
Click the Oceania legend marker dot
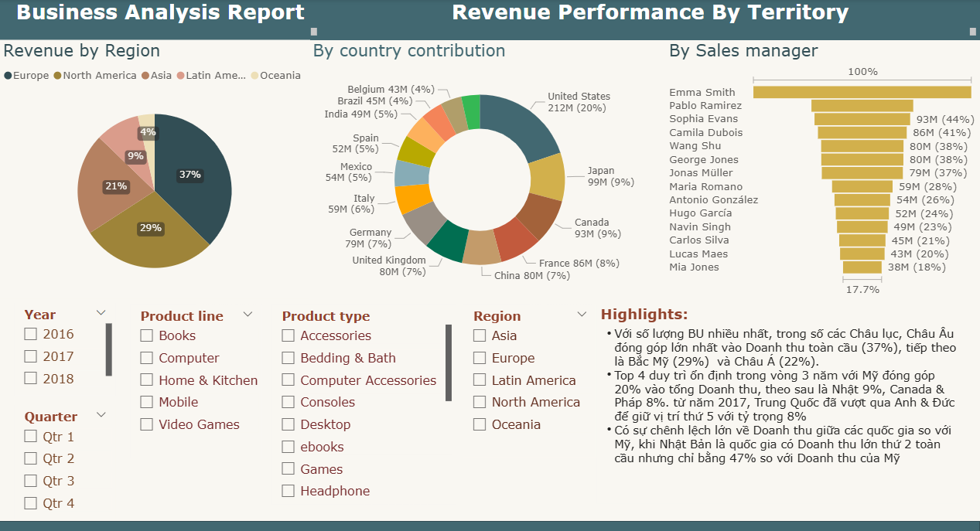tap(254, 76)
